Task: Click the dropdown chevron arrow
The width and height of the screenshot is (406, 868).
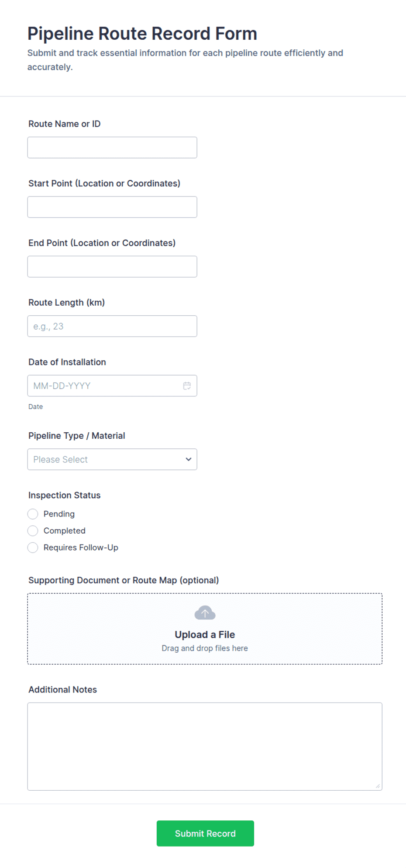Action: [x=189, y=459]
